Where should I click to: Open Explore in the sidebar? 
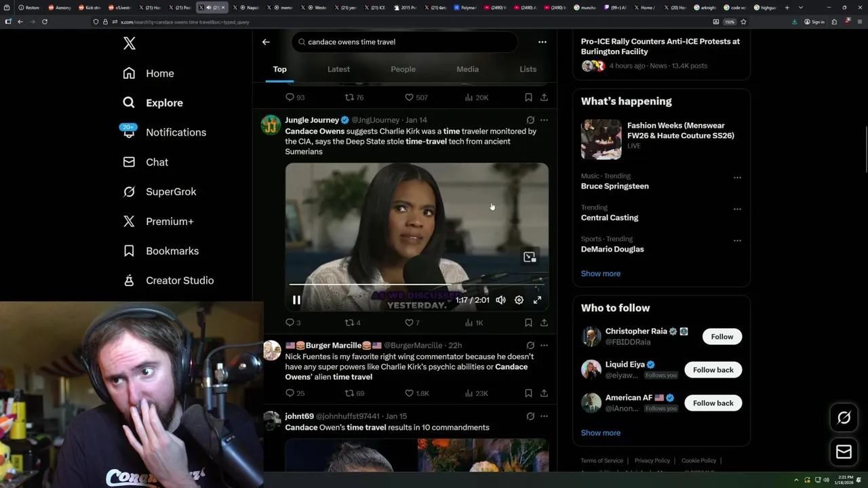point(153,102)
